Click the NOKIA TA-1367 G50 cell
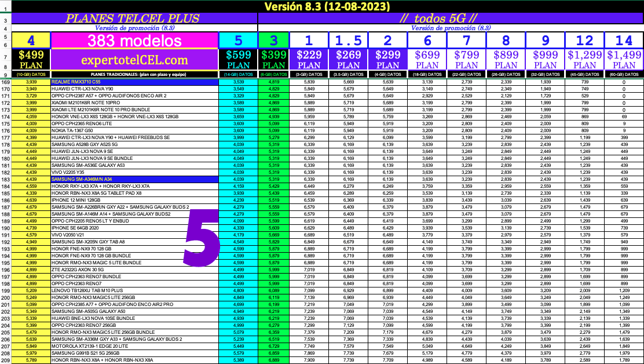The image size is (644, 364). pos(134,130)
